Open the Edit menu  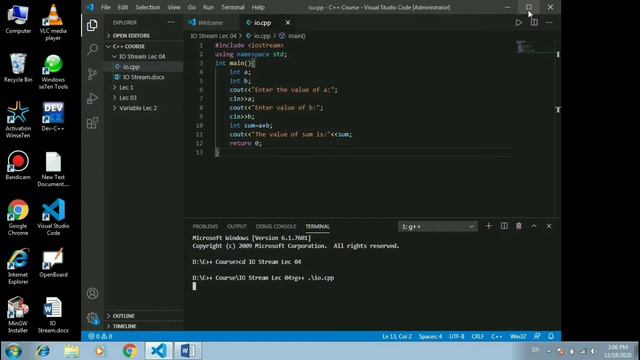(123, 7)
